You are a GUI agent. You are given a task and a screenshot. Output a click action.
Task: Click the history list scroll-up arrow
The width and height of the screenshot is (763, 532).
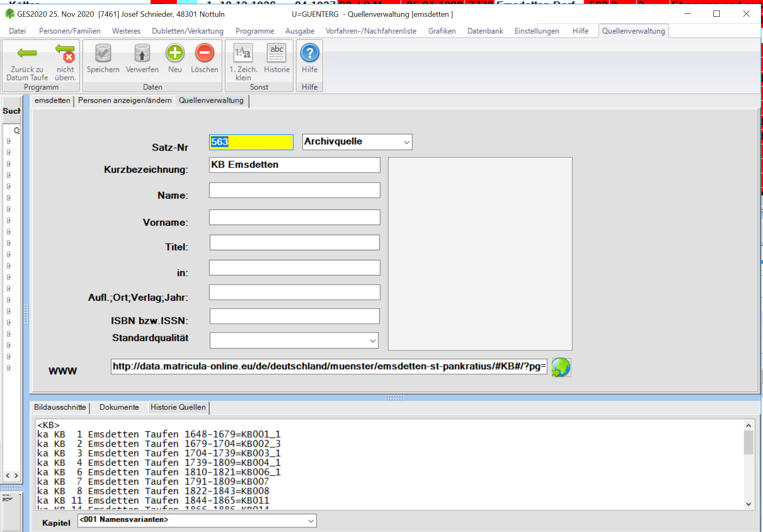[748, 426]
